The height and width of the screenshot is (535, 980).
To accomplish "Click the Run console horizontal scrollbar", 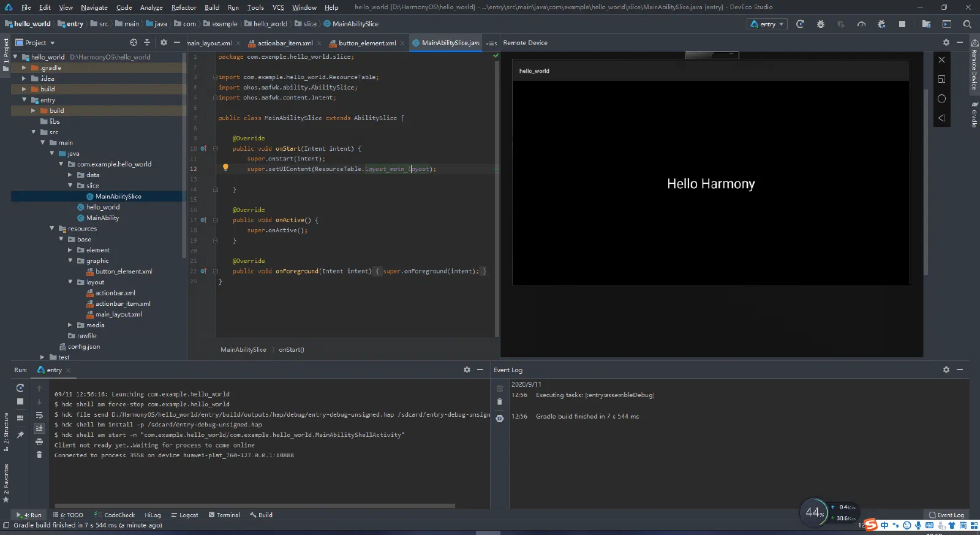I will coord(254,506).
